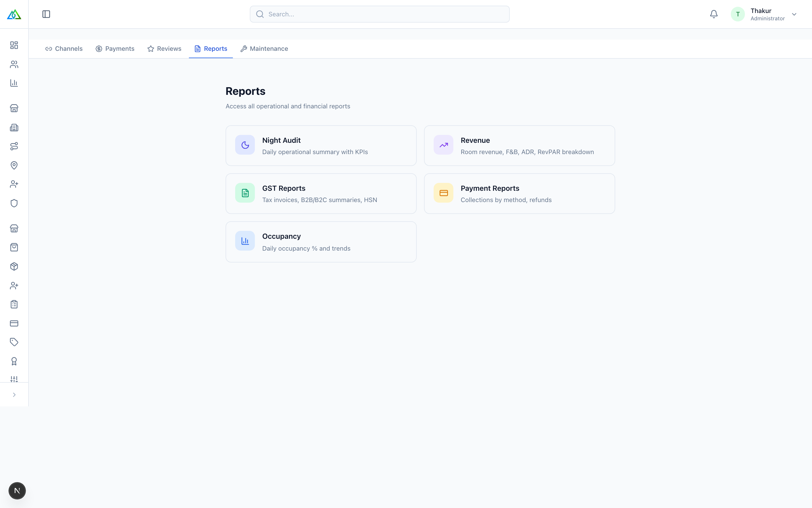Open the package box icon in sidebar

coord(14,266)
